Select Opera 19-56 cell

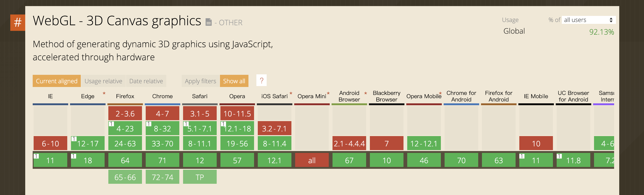(x=237, y=143)
